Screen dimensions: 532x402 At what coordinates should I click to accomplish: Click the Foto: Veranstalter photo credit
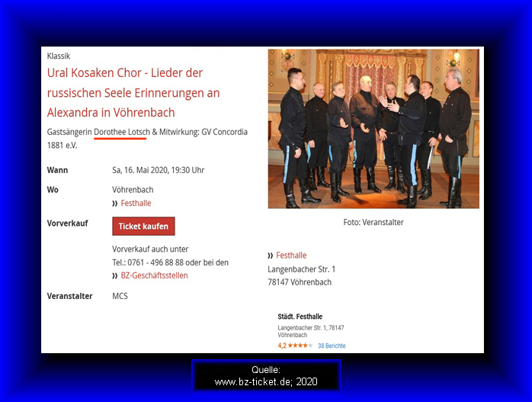pos(373,223)
